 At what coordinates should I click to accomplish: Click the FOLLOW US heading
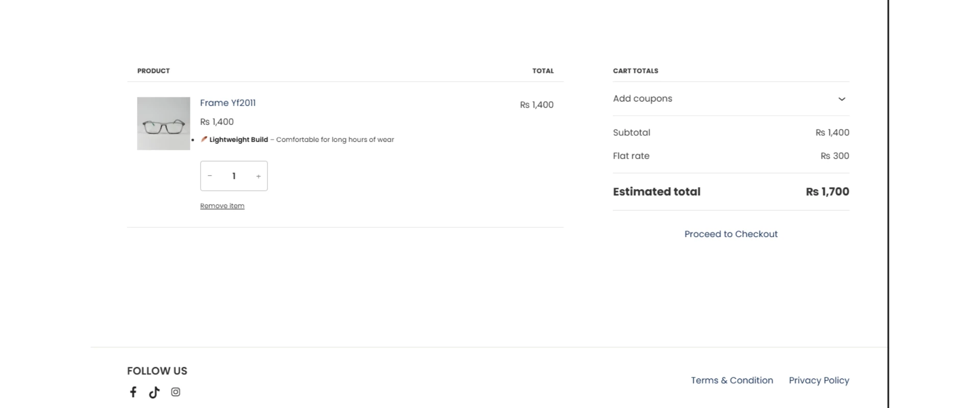point(157,371)
